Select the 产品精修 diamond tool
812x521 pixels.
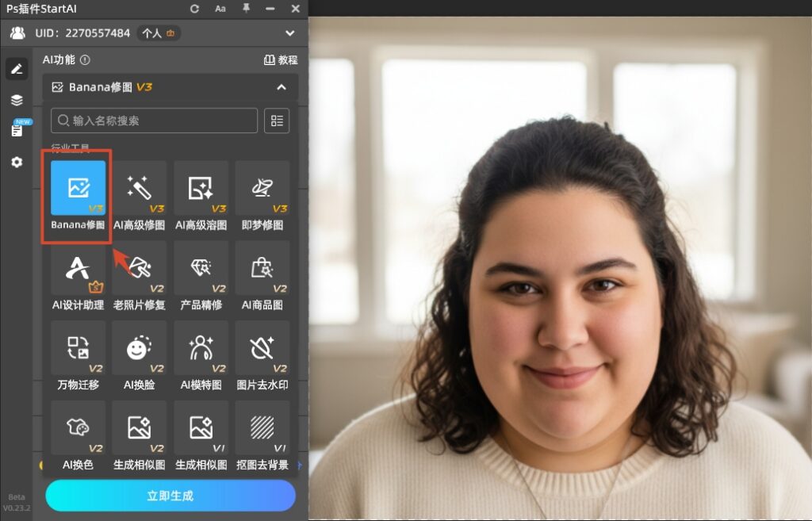201,269
